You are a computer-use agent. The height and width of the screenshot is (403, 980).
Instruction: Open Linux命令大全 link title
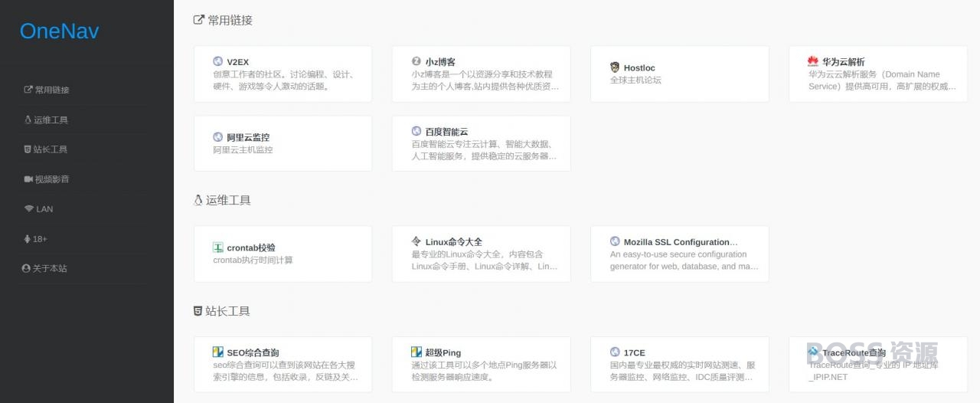click(x=454, y=242)
